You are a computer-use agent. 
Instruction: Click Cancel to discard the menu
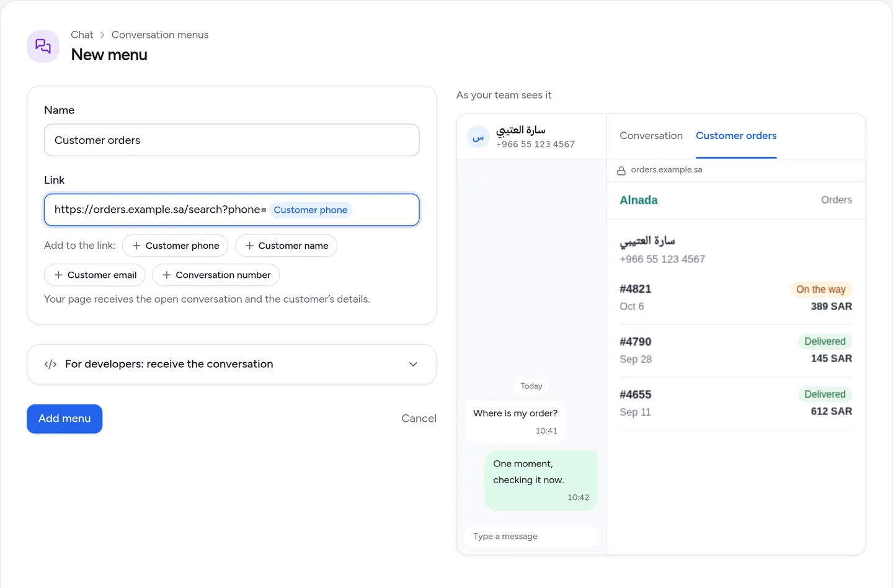click(x=419, y=419)
